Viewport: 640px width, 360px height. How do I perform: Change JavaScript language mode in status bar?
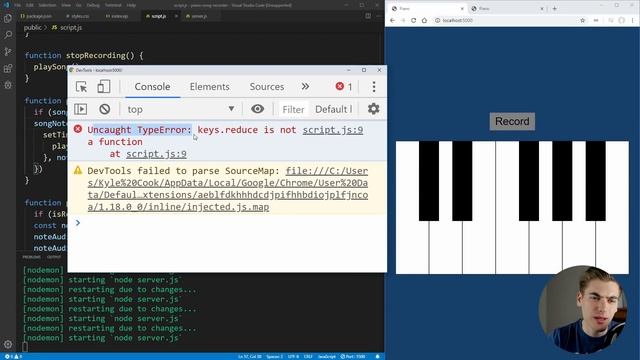(327, 356)
